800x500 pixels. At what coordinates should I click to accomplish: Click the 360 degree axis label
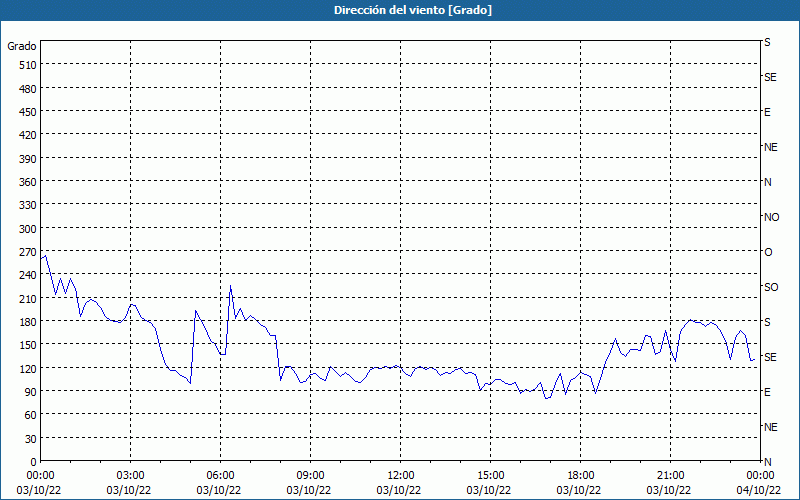tap(28, 182)
